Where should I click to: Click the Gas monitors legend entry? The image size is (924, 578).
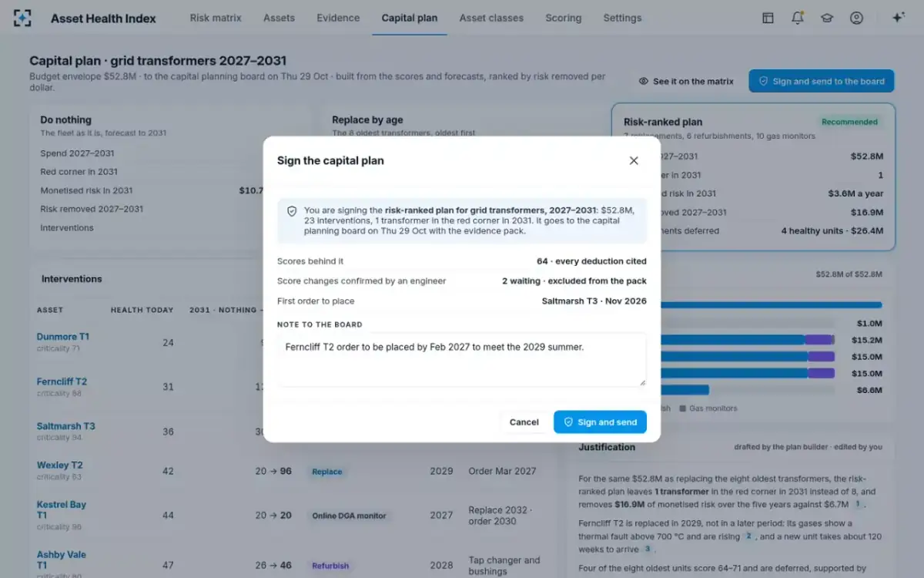[708, 408]
